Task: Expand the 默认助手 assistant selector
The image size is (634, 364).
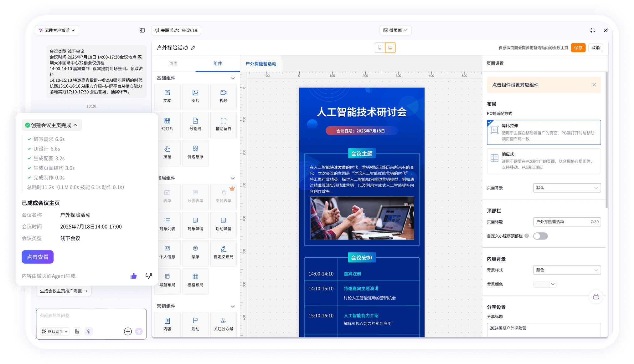Action: point(54,331)
